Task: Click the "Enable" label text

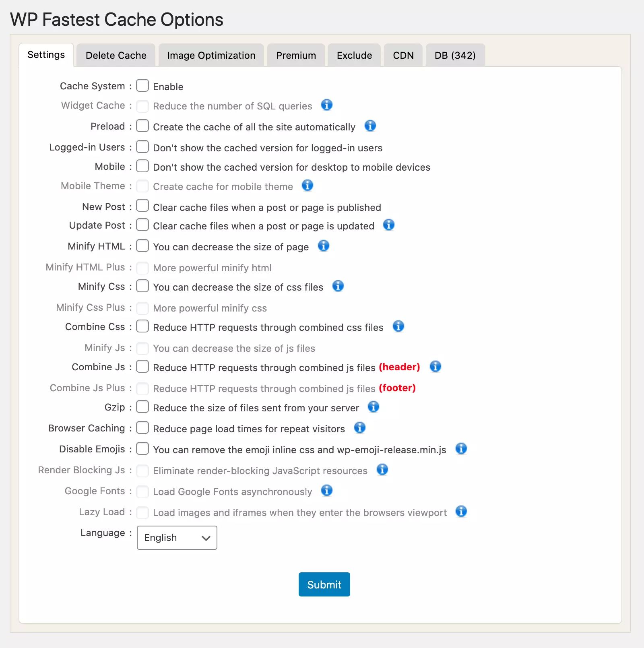Action: [168, 87]
